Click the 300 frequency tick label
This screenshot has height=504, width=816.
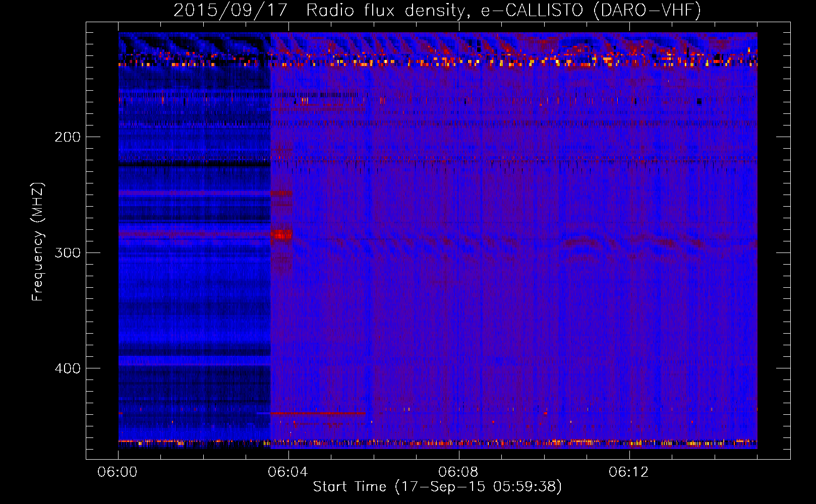68,253
